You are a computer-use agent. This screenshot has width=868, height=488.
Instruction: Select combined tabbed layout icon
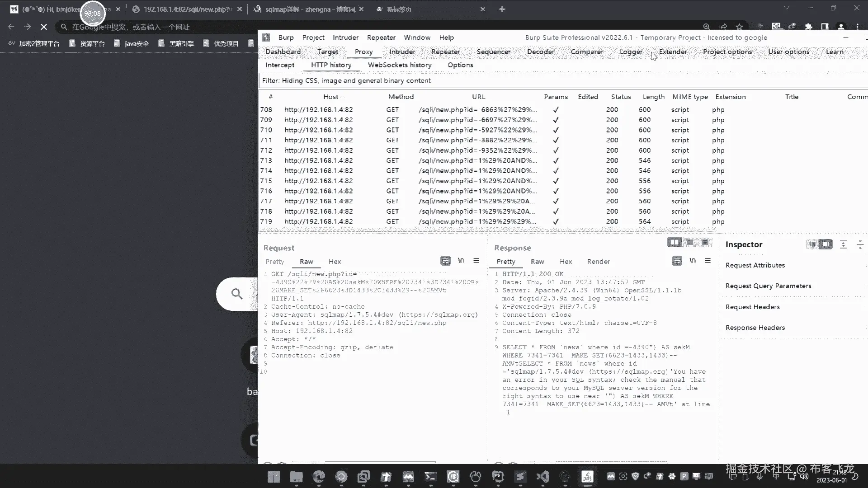pyautogui.click(x=705, y=243)
